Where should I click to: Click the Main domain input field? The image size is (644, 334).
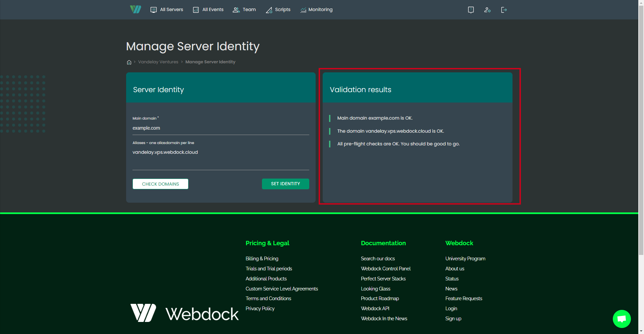(221, 128)
